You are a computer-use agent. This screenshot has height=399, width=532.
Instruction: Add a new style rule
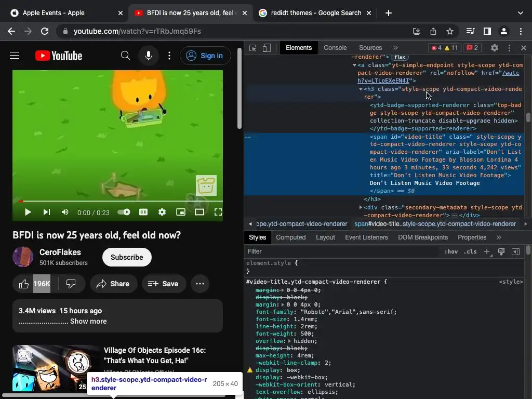487,251
